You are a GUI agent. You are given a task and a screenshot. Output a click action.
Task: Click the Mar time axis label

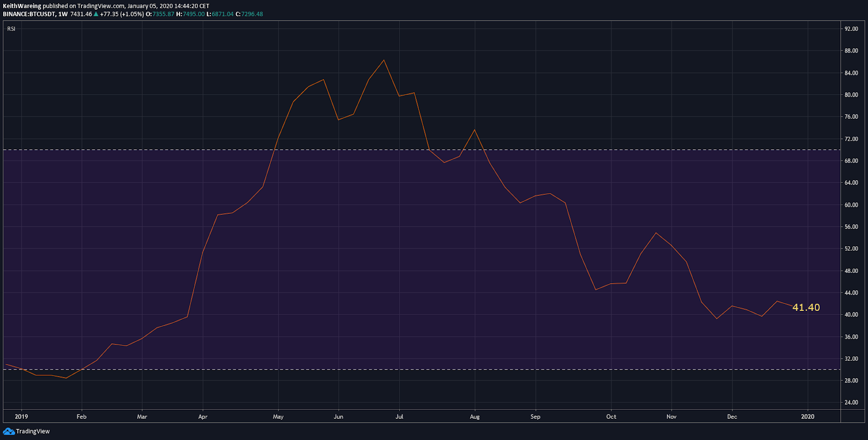click(142, 417)
